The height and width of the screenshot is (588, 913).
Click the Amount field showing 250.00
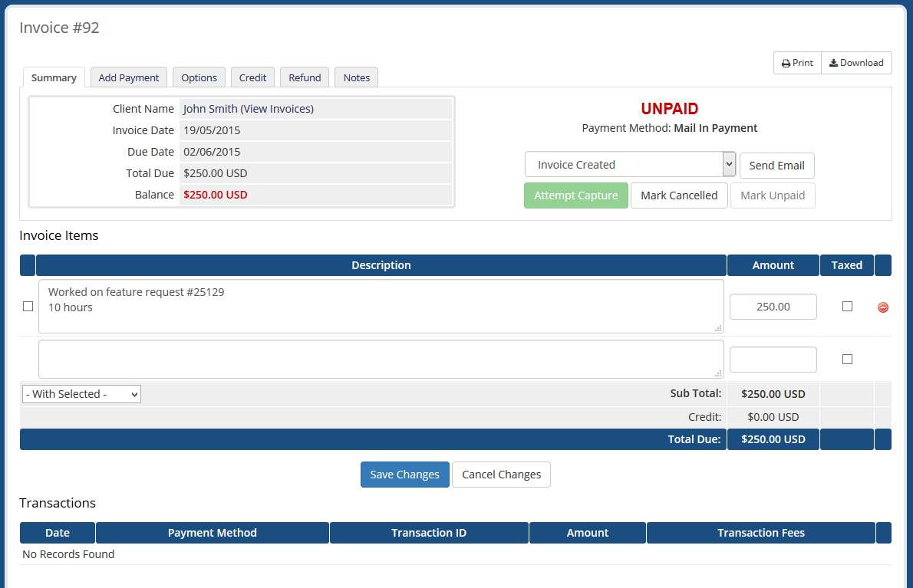[x=773, y=306]
